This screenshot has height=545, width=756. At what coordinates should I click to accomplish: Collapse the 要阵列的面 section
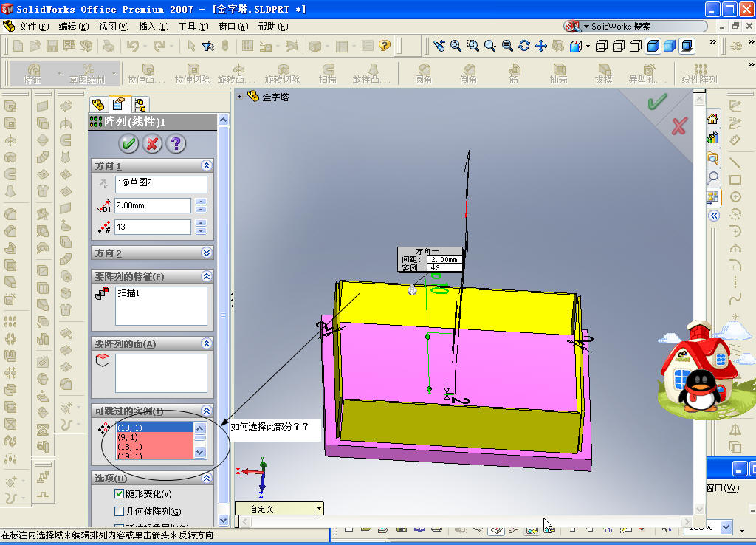click(x=207, y=343)
